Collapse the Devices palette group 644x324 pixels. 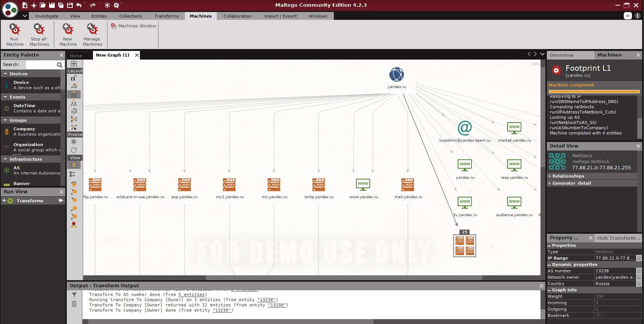tap(6, 74)
